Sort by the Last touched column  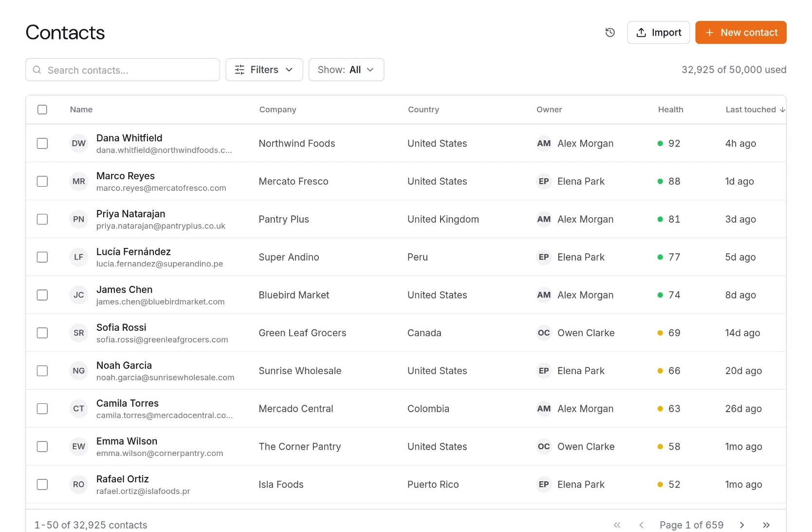[755, 110]
